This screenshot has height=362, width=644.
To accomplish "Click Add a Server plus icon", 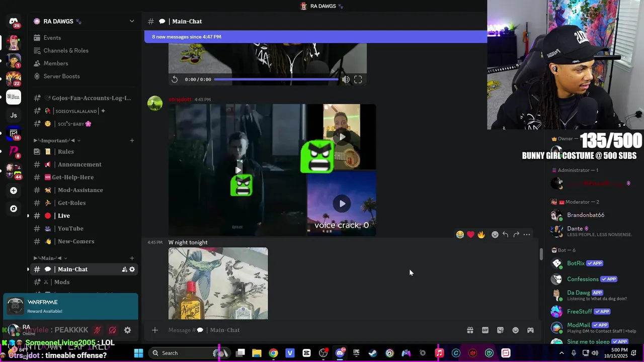I will point(14,191).
